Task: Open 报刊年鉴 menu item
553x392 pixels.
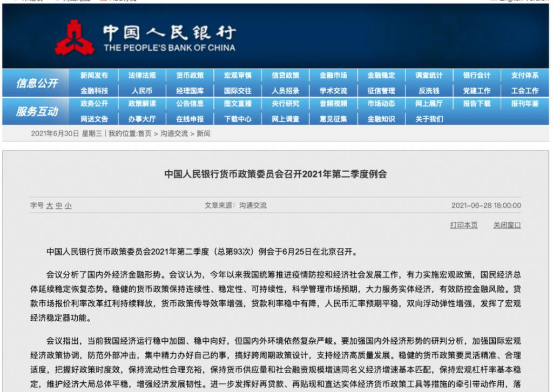Action: tap(525, 104)
